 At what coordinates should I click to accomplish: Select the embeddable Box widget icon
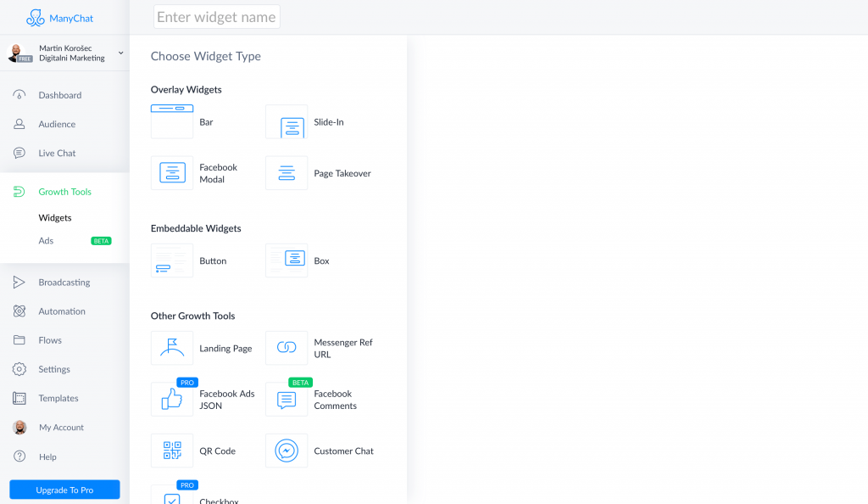[x=287, y=260]
